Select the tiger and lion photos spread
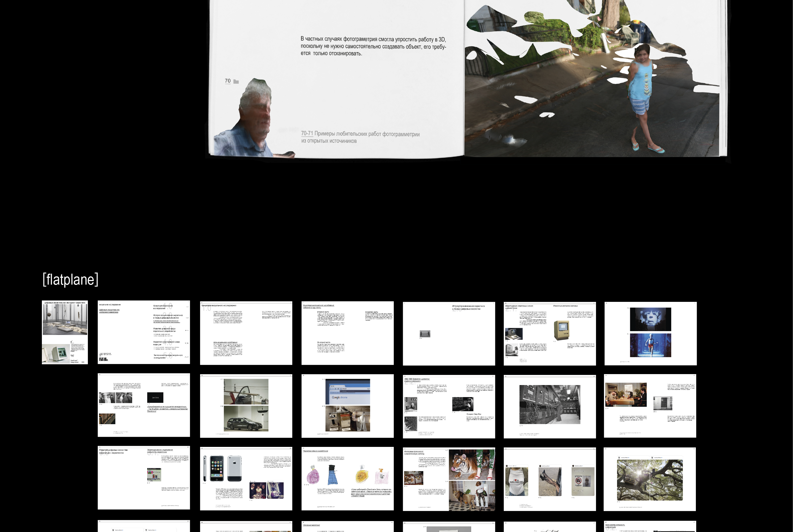This screenshot has height=532, width=793. (x=449, y=479)
